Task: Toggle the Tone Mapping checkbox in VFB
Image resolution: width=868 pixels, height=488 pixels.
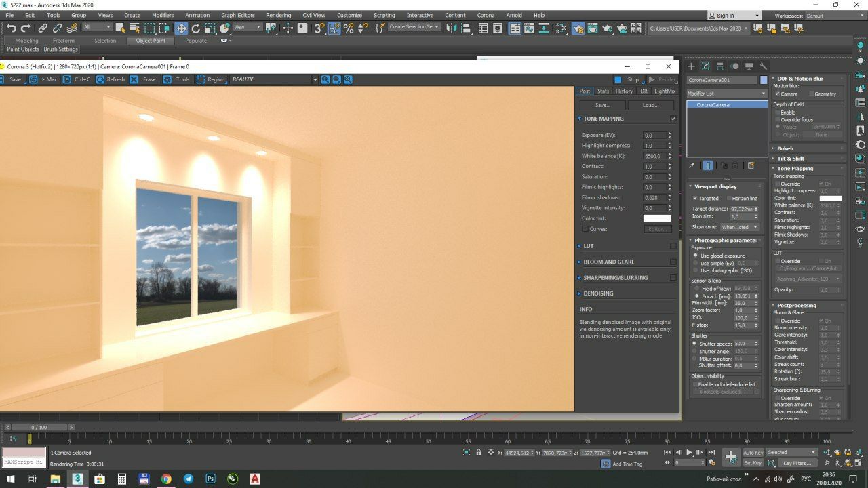Action: point(673,119)
